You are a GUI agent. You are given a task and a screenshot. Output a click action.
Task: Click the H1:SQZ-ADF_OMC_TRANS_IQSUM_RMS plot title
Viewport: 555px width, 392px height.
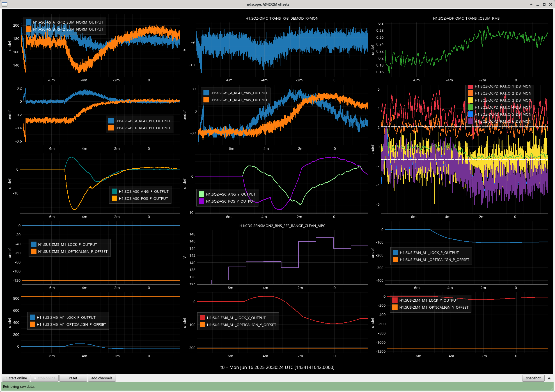tap(466, 19)
